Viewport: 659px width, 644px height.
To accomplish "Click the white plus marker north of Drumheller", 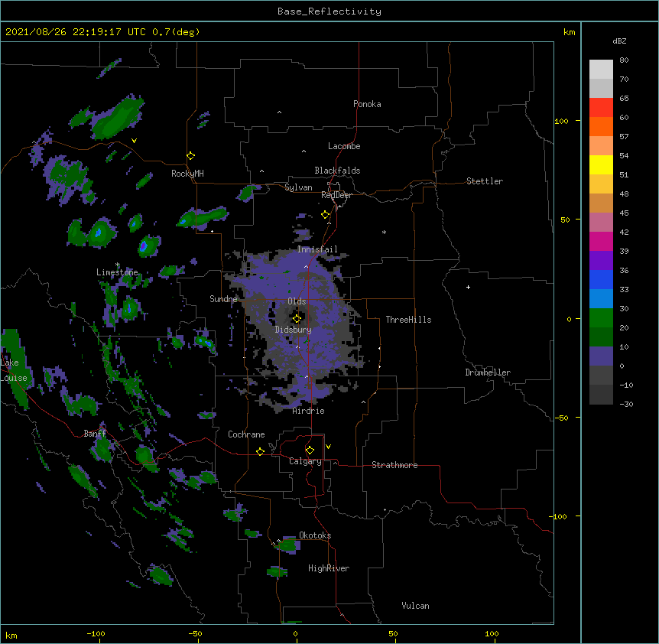I will 468,287.
